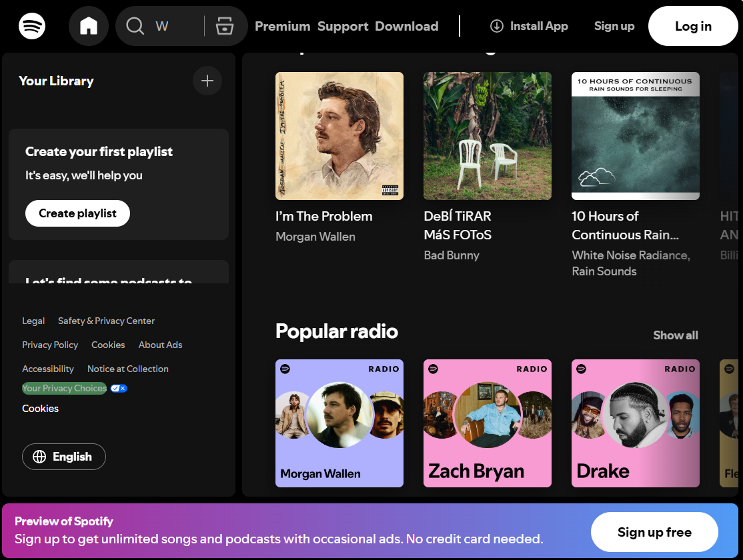Open the English language selector
The image size is (743, 560).
(64, 457)
